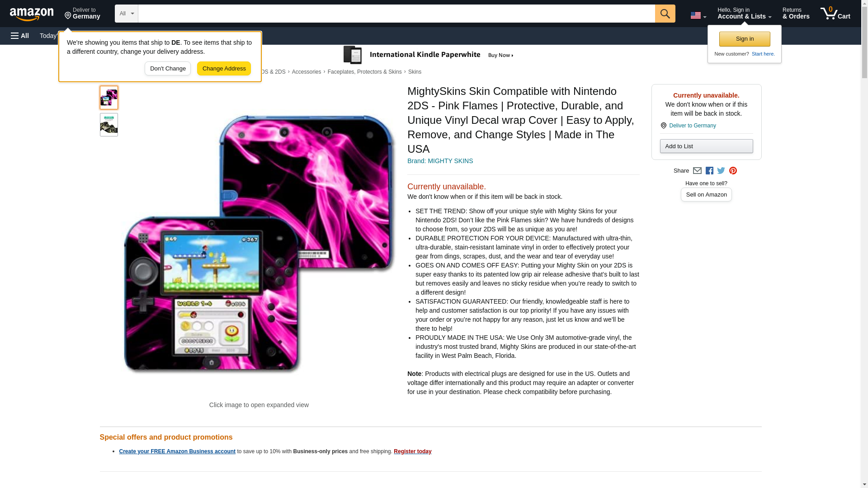The height and width of the screenshot is (488, 868).
Task: Share the product on Twitter
Action: (721, 171)
